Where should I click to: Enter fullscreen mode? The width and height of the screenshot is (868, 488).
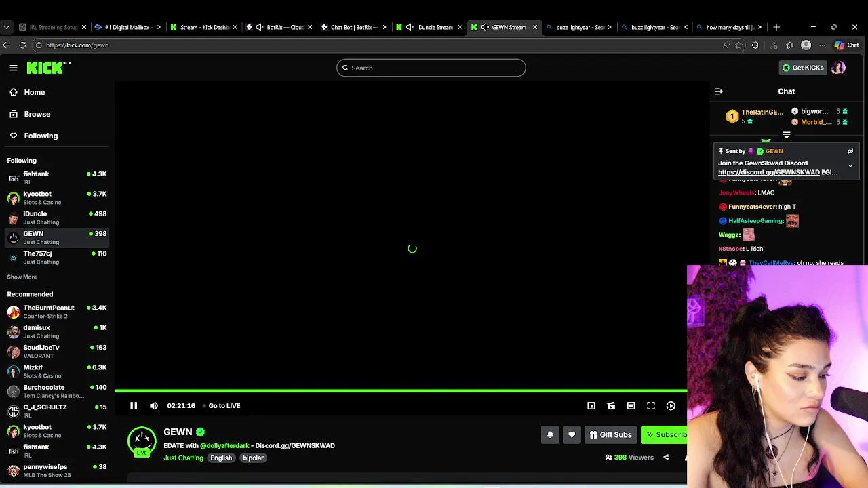pos(651,405)
